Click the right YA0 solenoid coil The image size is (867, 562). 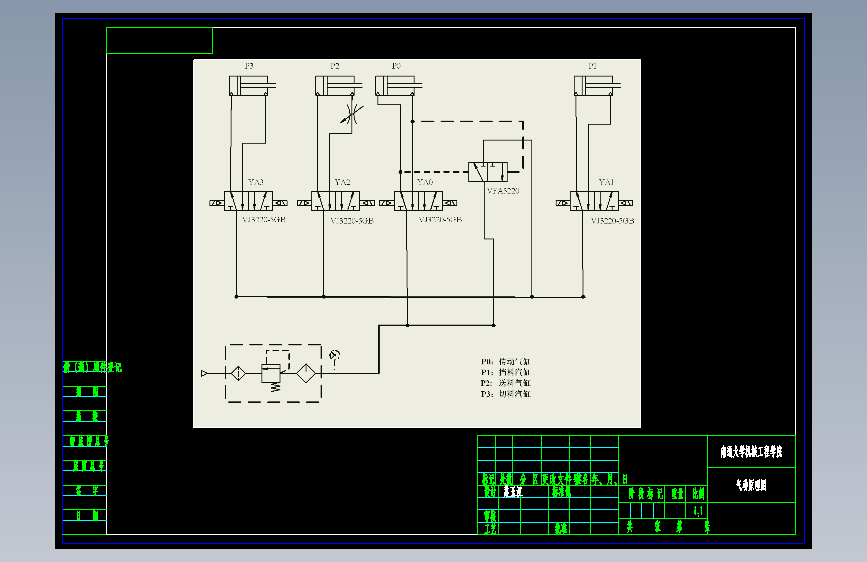450,203
